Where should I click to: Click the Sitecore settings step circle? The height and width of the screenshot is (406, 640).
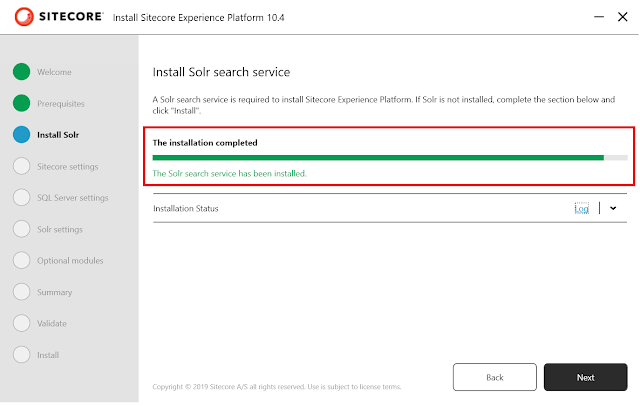21,166
